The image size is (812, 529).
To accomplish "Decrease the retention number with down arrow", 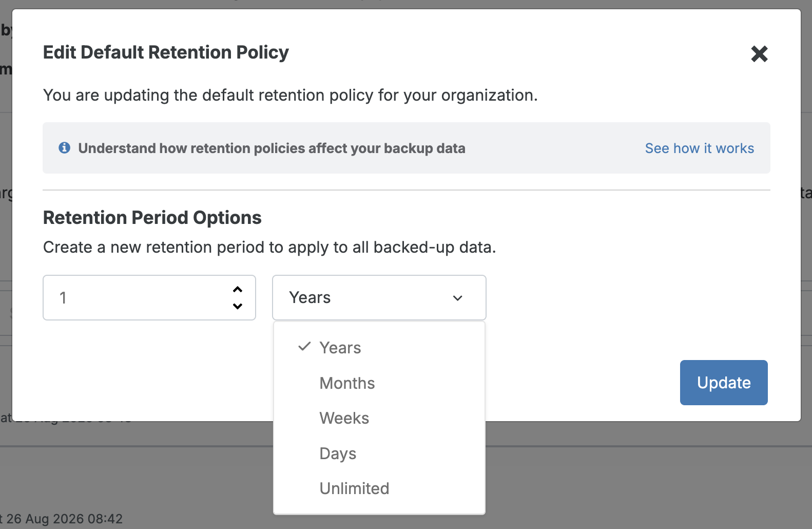I will [x=238, y=306].
